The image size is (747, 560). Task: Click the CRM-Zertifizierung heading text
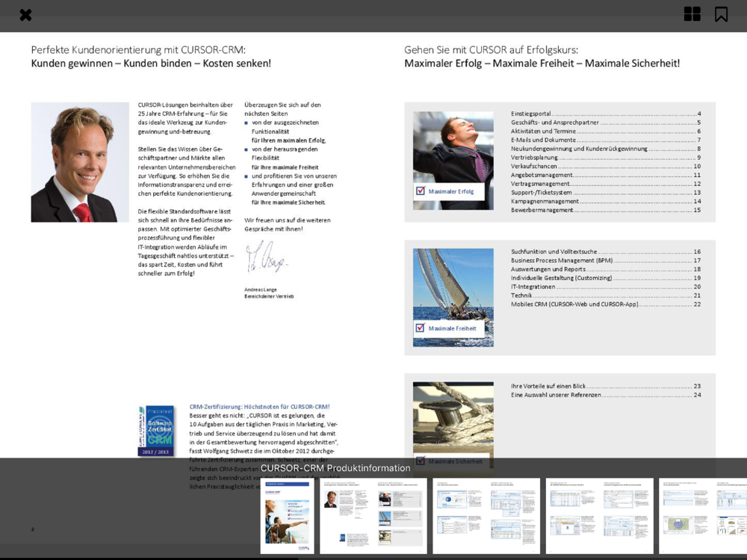click(x=260, y=407)
